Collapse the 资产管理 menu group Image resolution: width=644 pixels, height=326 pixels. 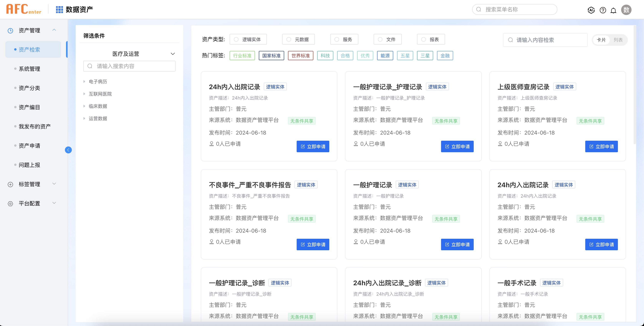54,30
